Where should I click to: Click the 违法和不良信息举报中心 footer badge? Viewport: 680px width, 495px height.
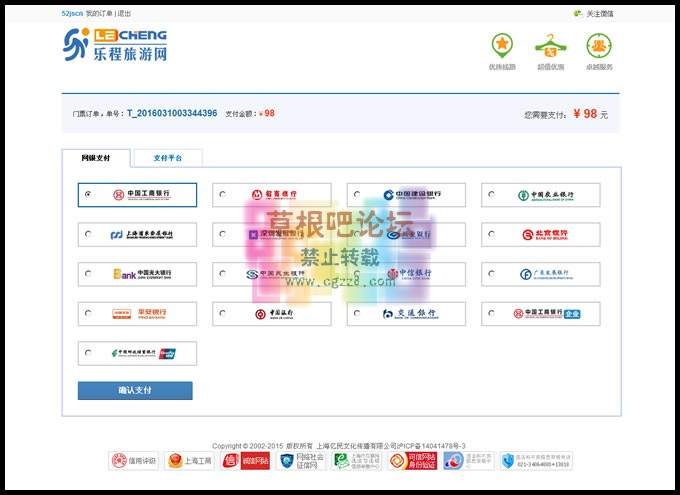tap(468, 461)
